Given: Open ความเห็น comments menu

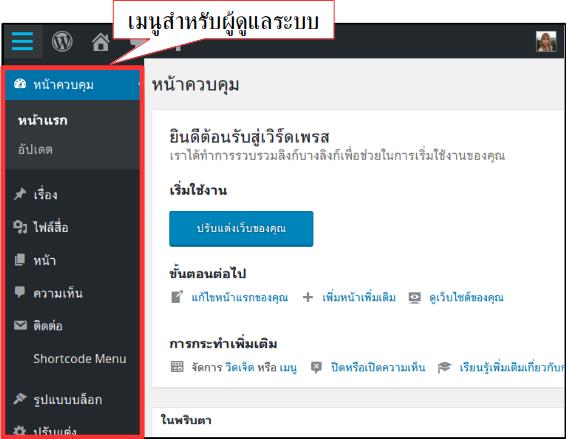Looking at the screenshot, I should point(73,293).
